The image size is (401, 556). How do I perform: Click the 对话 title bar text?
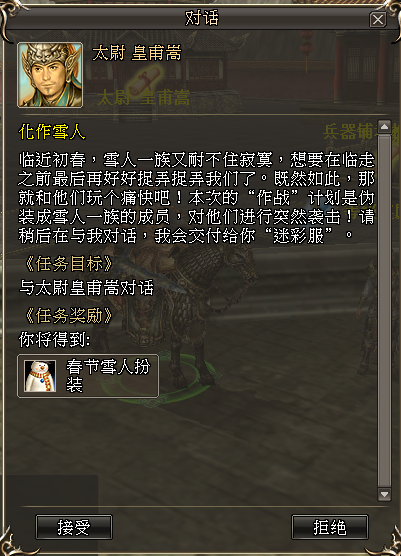pyautogui.click(x=202, y=18)
